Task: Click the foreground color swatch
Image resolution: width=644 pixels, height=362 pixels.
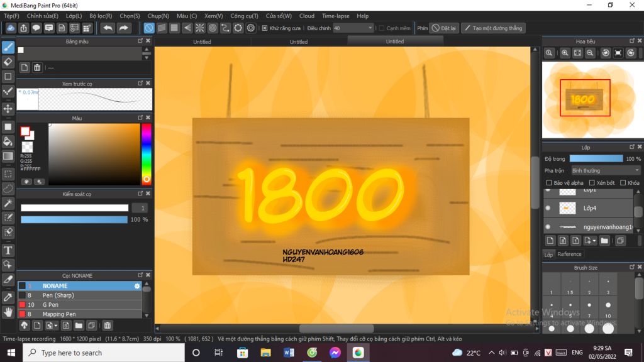Action: [x=25, y=131]
